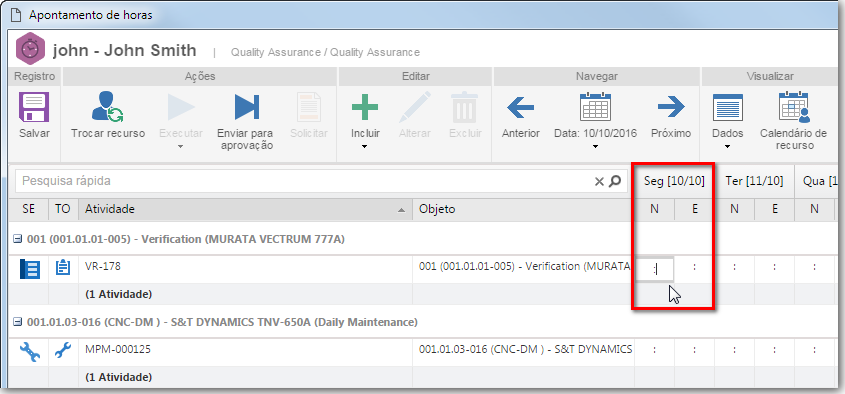845x394 pixels.
Task: Click the MPM-000125 SE wrench icon
Action: point(30,351)
